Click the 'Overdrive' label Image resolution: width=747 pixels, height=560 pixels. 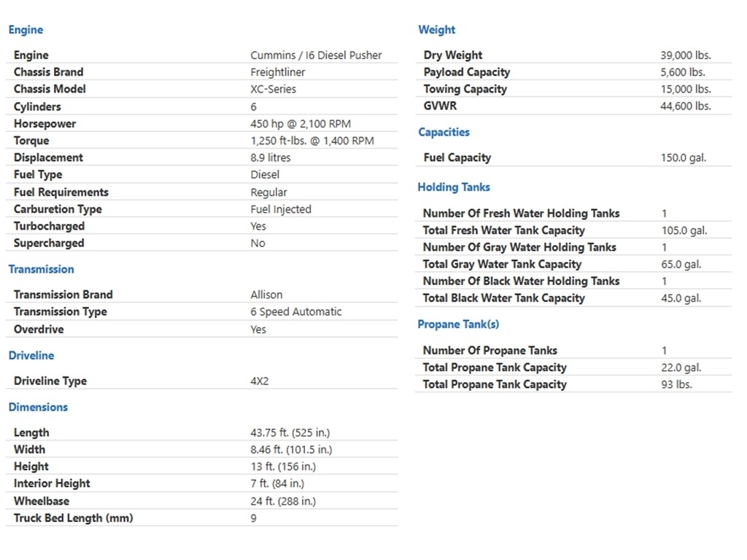pyautogui.click(x=39, y=330)
